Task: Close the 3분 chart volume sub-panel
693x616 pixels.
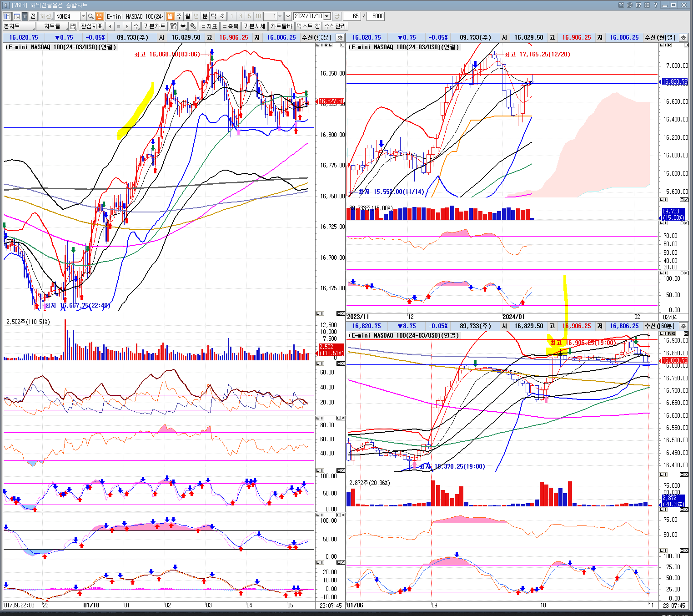Action: (x=343, y=313)
